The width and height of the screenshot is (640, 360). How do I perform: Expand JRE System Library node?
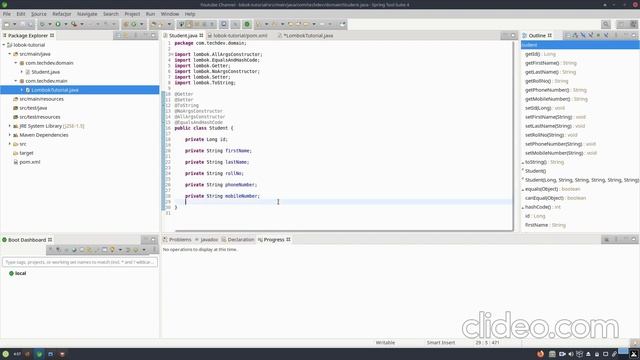(10, 126)
